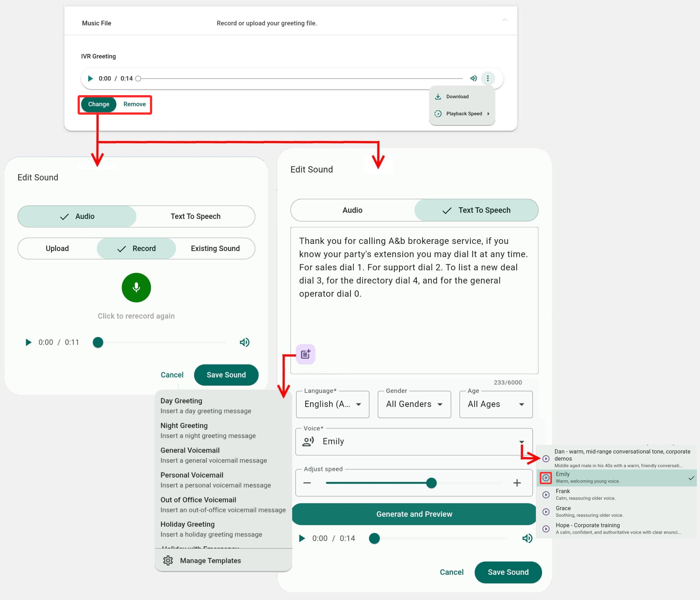
Task: Open the Language dropdown
Action: point(332,404)
